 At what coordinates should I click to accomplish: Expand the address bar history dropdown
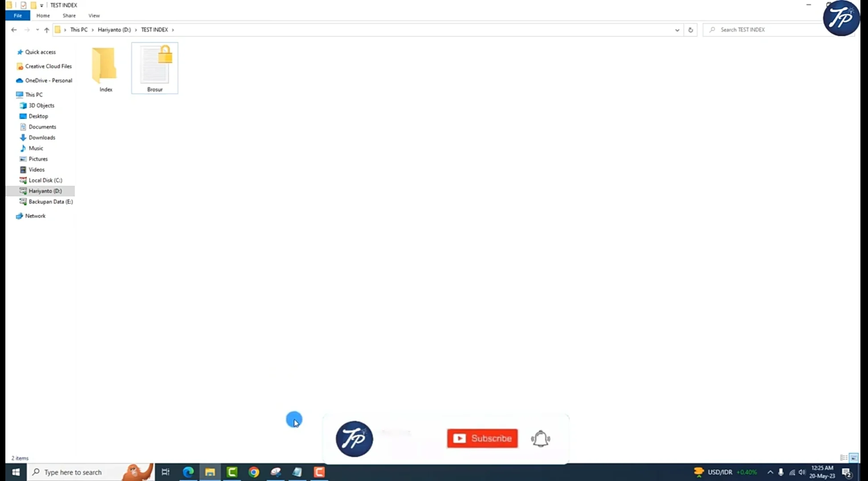pos(677,30)
